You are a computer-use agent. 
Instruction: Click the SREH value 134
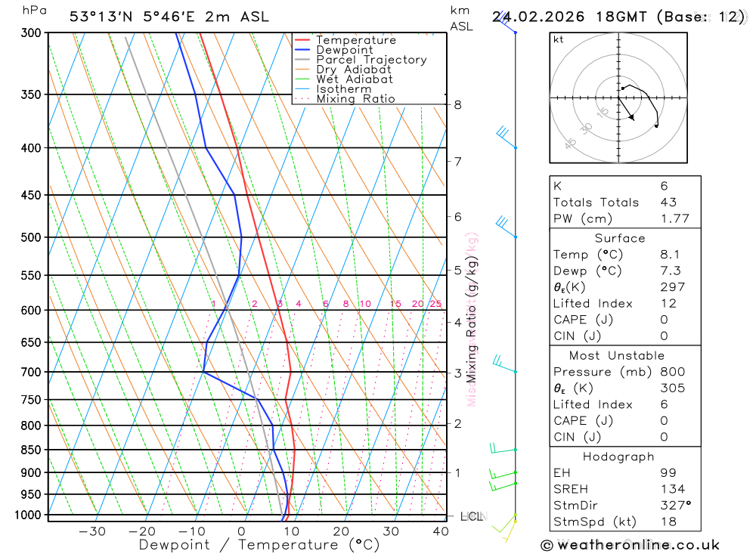672,489
